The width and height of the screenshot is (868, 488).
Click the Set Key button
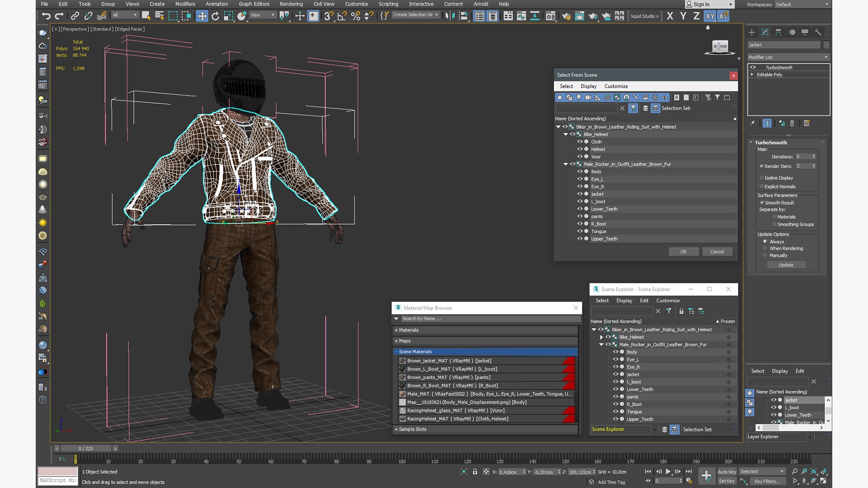726,481
